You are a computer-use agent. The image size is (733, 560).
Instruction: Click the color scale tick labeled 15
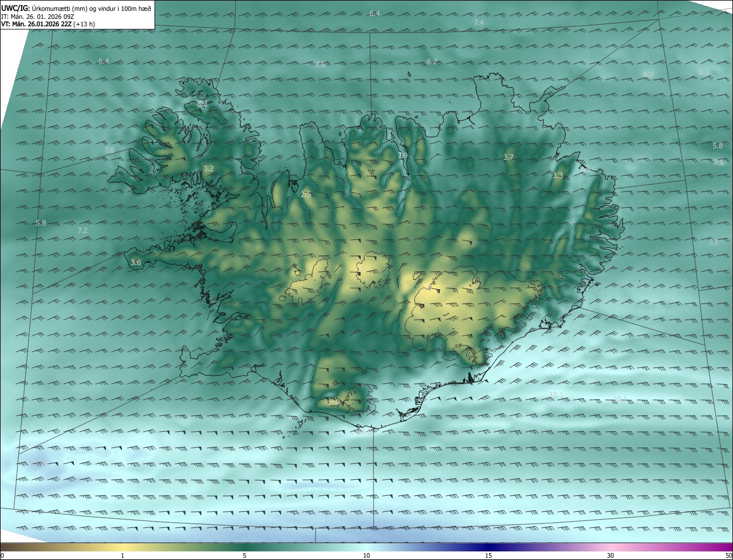[x=488, y=555]
